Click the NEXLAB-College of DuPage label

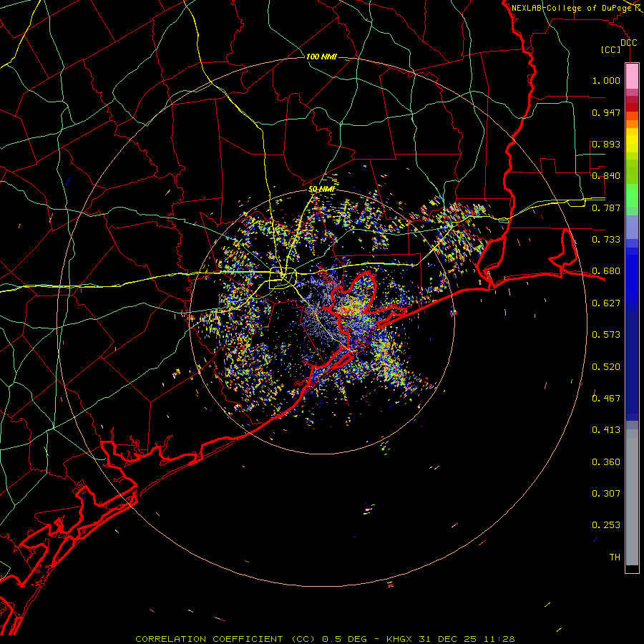pyautogui.click(x=572, y=8)
